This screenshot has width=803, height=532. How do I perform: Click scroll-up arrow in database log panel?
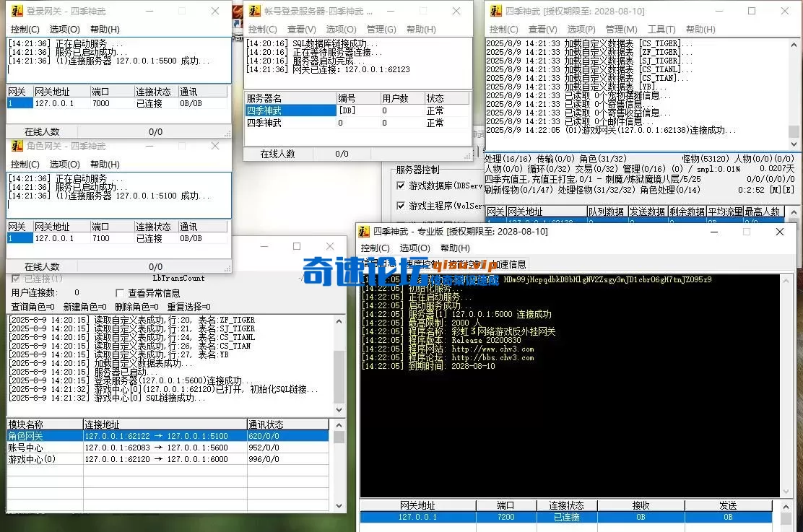[x=339, y=321]
